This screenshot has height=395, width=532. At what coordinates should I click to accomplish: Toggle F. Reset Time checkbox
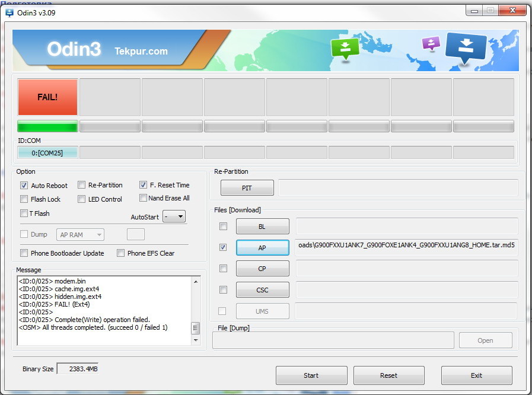tap(143, 184)
